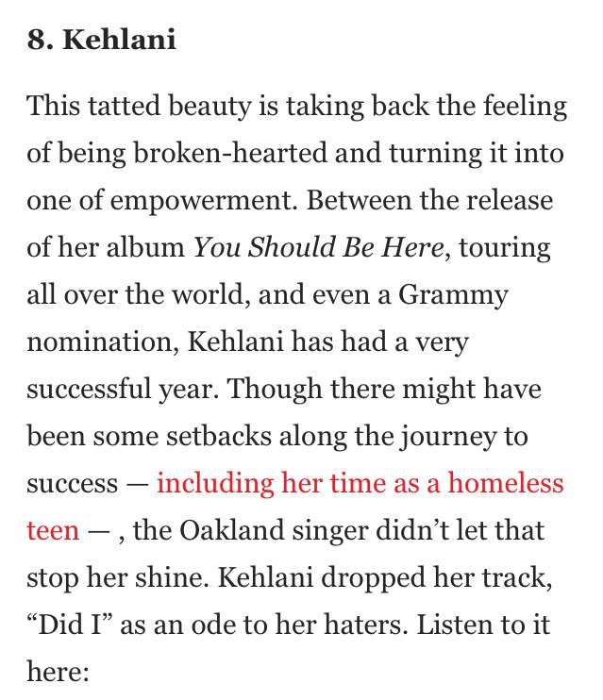
Task: Click the word 'successful' in the paragraph
Action: (90, 390)
